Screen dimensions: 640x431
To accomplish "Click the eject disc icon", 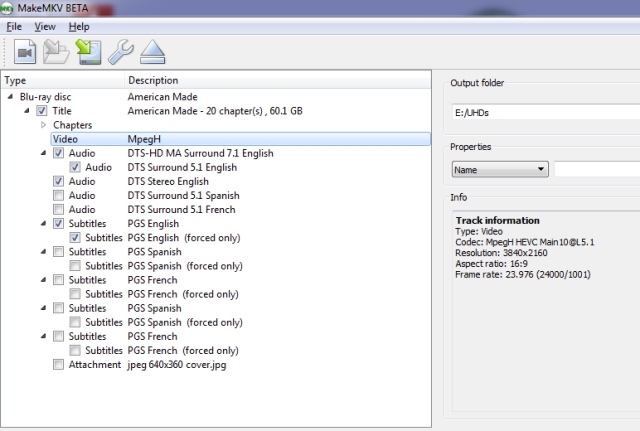I will (151, 52).
